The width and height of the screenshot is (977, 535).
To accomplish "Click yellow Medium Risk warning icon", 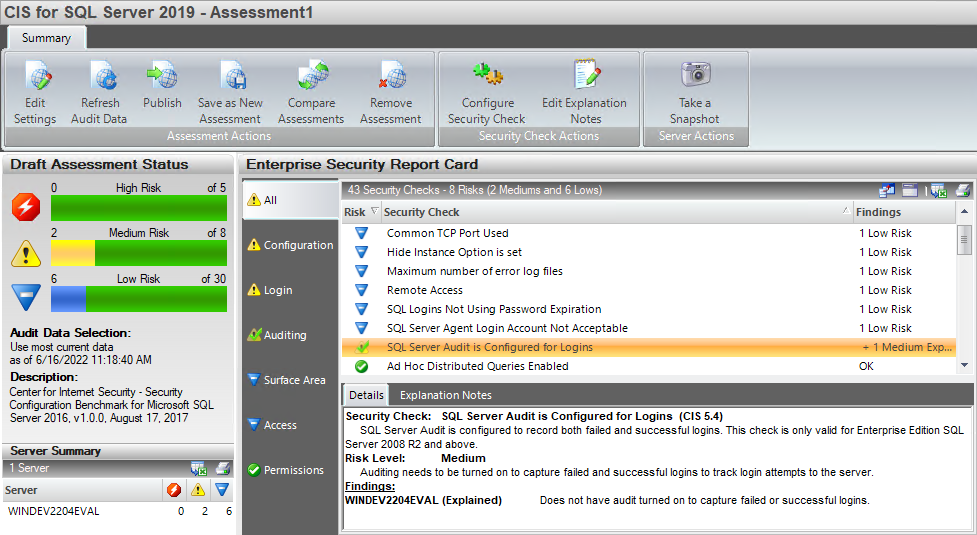I will click(x=26, y=252).
